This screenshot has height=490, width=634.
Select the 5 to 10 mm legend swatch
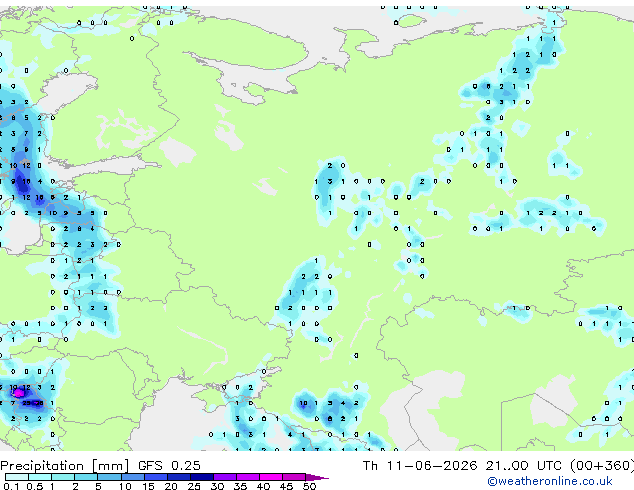(x=109, y=477)
